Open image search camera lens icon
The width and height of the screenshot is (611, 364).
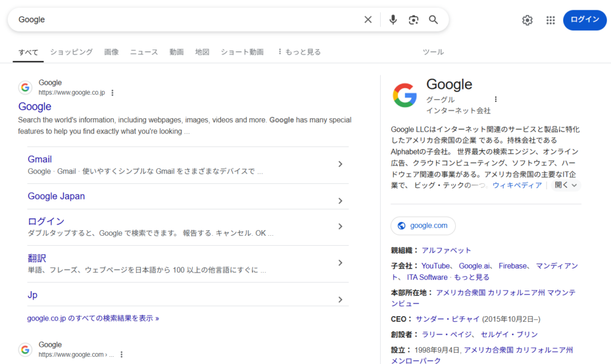[413, 20]
